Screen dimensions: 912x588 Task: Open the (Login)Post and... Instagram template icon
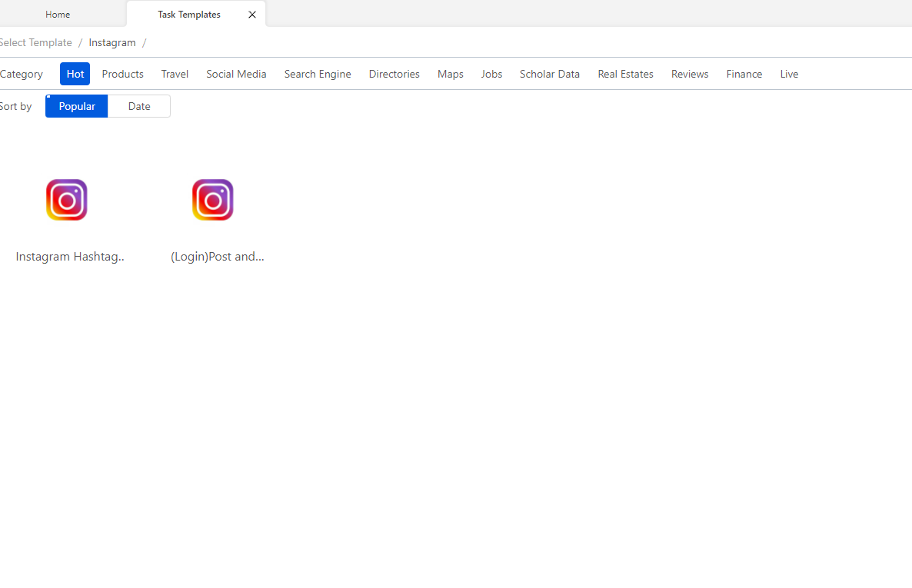click(x=213, y=200)
